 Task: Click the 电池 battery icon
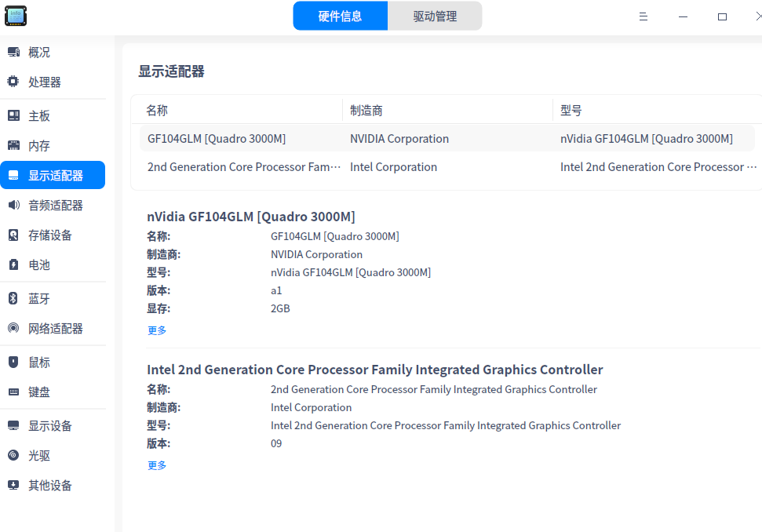point(13,264)
